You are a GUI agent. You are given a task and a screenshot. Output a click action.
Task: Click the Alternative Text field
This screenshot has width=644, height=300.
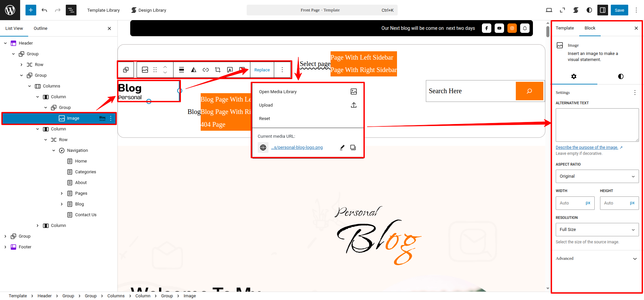(x=597, y=125)
